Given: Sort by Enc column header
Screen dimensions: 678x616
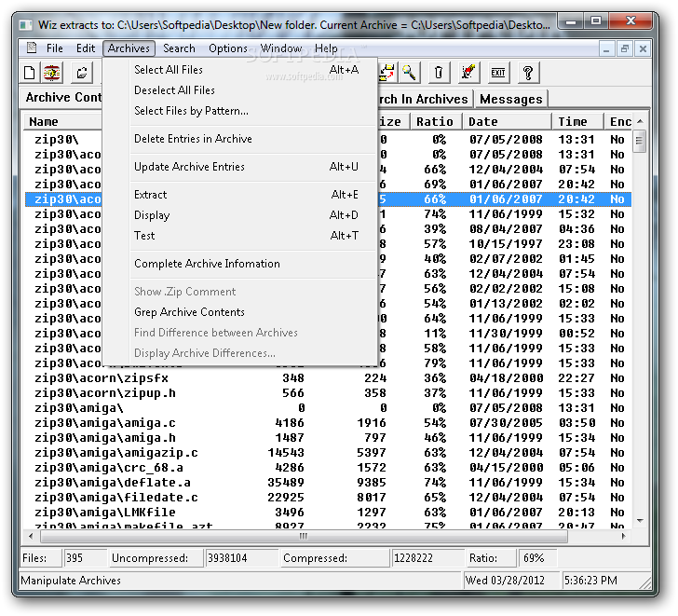Looking at the screenshot, I should pos(619,121).
